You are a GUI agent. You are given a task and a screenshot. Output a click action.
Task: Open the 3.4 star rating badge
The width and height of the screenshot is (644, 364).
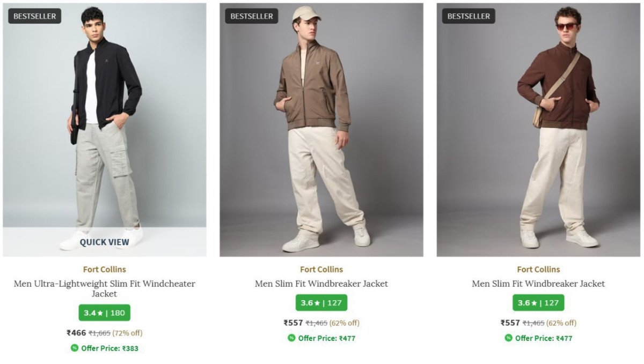(104, 313)
